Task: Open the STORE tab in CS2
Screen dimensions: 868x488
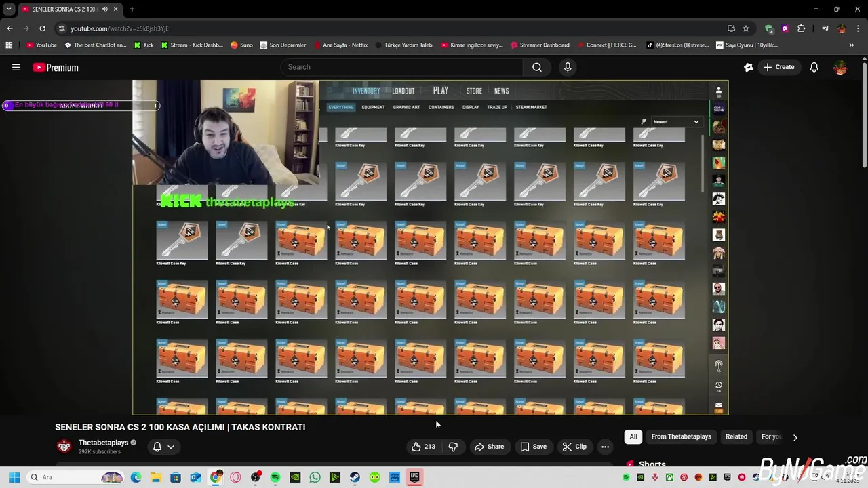Action: click(474, 91)
